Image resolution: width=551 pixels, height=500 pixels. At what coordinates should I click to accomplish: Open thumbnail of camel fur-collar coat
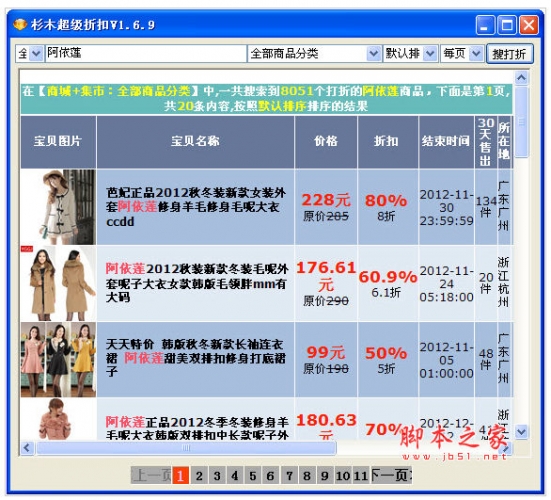pos(58,283)
